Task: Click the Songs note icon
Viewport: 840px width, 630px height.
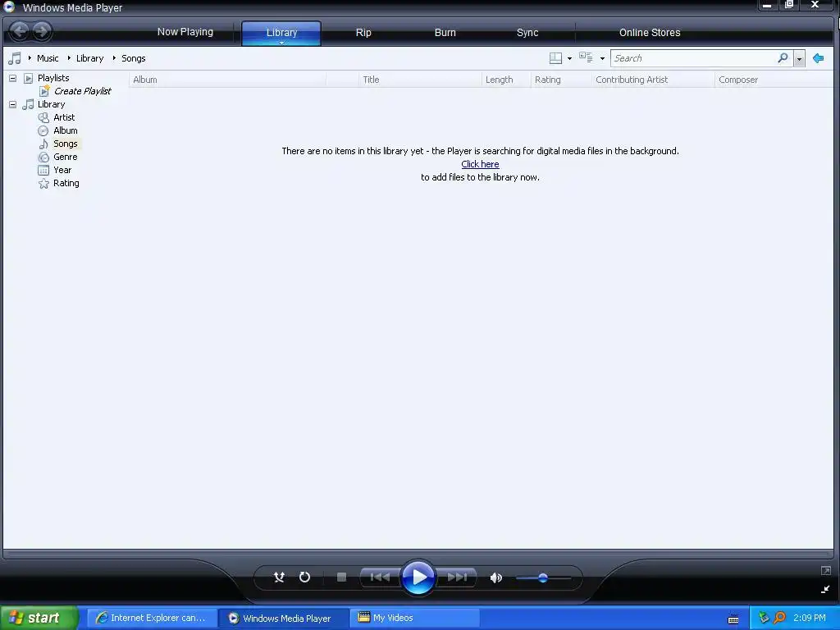Action: point(43,144)
